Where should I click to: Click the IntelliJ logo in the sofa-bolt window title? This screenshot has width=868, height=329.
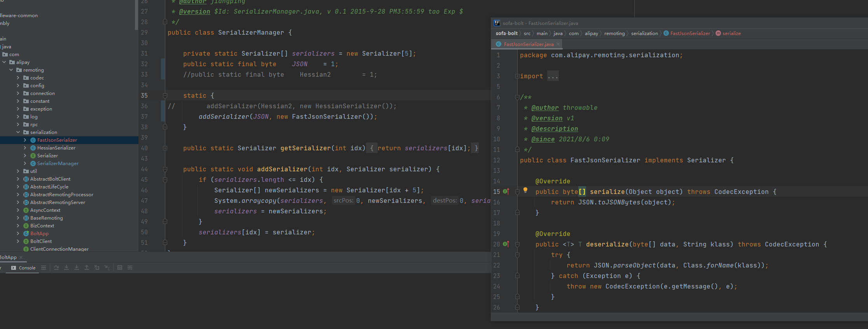click(497, 23)
